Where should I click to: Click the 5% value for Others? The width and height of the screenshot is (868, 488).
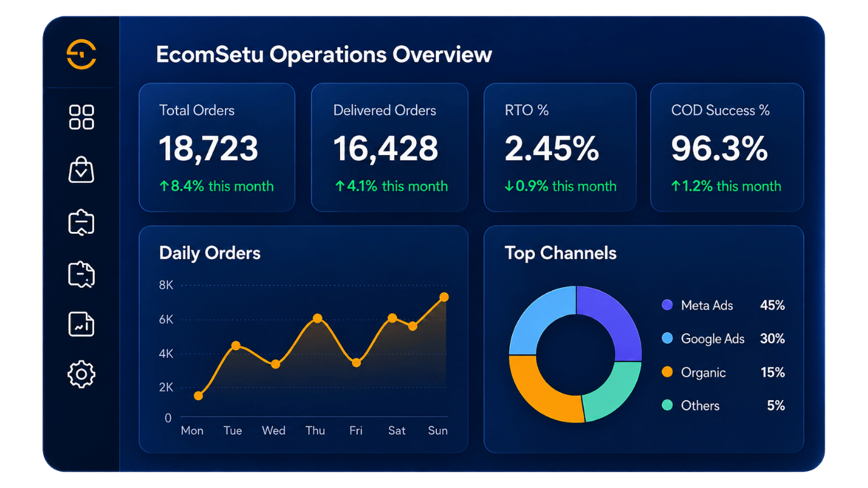(x=776, y=405)
